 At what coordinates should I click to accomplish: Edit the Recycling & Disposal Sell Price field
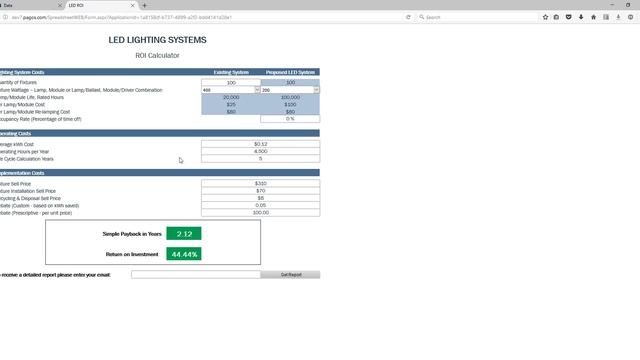click(260, 198)
